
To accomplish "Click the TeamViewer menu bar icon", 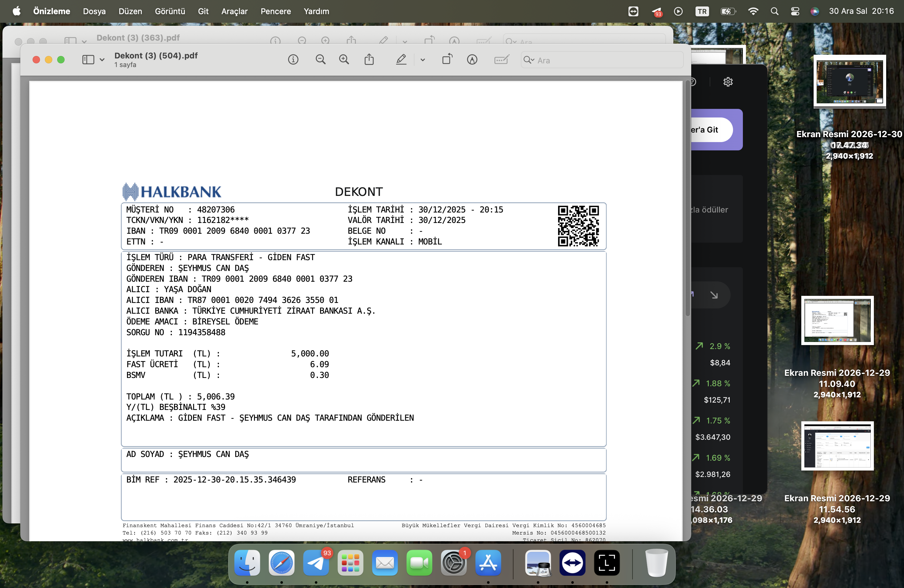I will [x=633, y=11].
